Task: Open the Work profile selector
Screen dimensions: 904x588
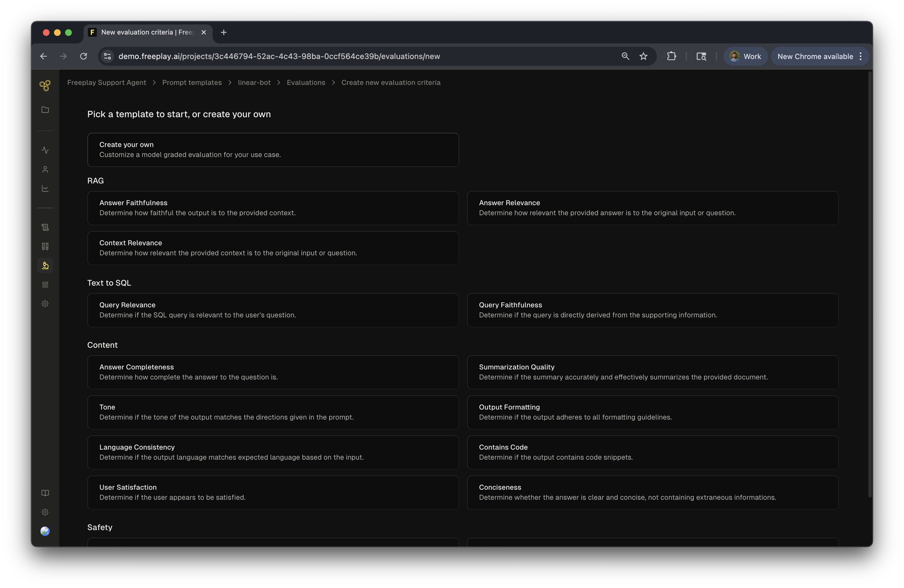Action: [745, 56]
